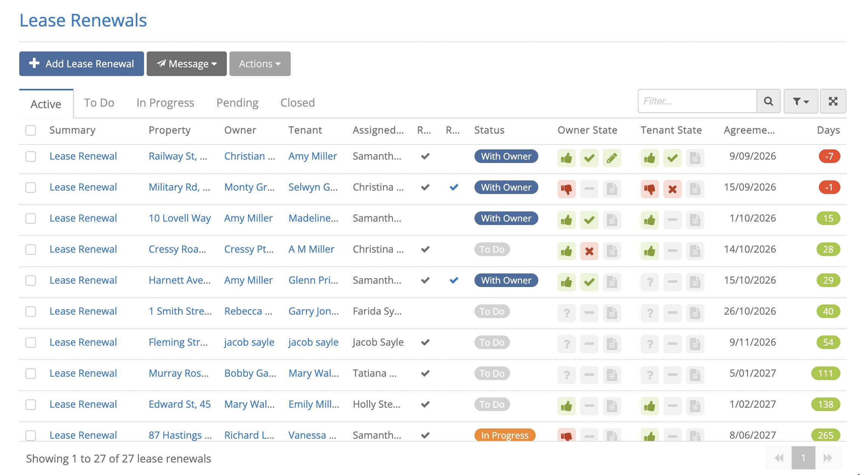868x475 pixels.
Task: Open tenant Glenn Pri... link
Action: click(x=313, y=280)
